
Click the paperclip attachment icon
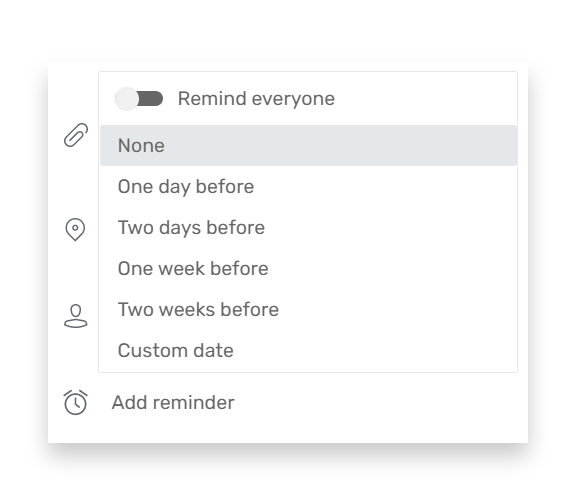pyautogui.click(x=76, y=135)
